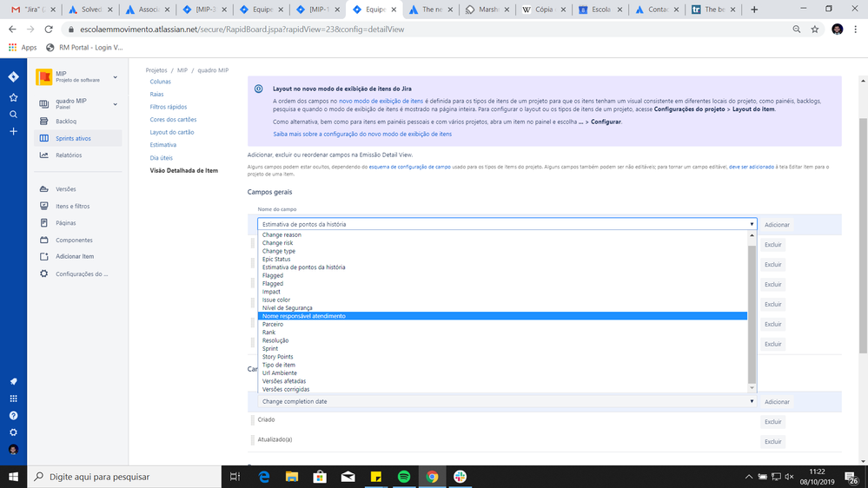868x488 pixels.
Task: Click the Configurações do projeto gear icon
Action: (x=43, y=274)
